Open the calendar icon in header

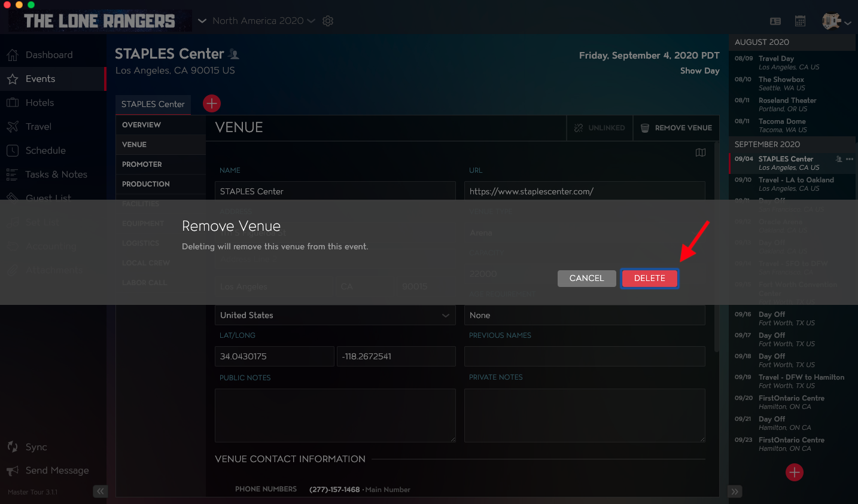pos(800,21)
